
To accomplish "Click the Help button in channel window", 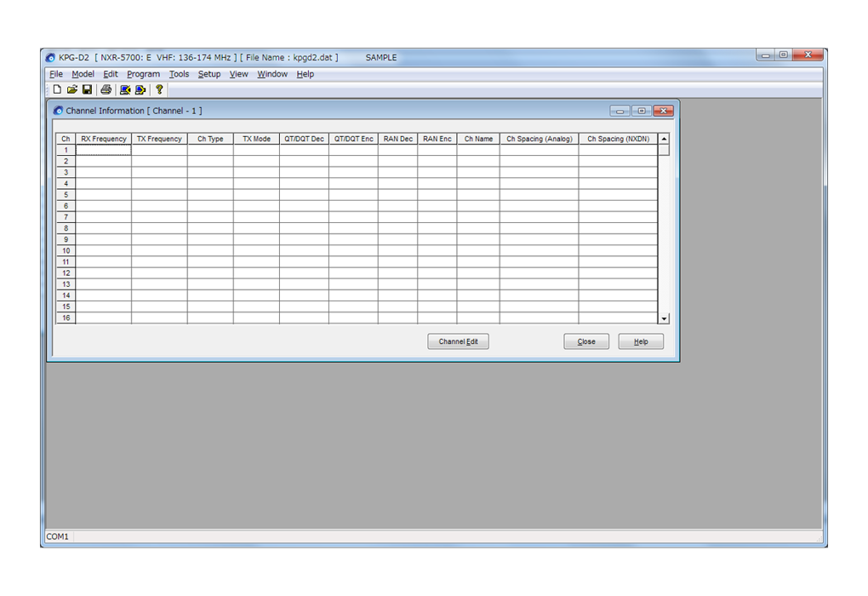I will [641, 341].
